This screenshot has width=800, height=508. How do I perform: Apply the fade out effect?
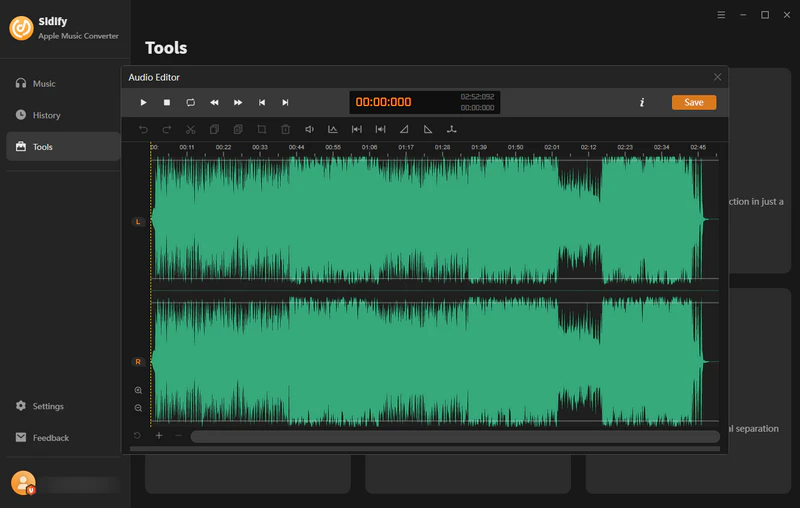428,130
